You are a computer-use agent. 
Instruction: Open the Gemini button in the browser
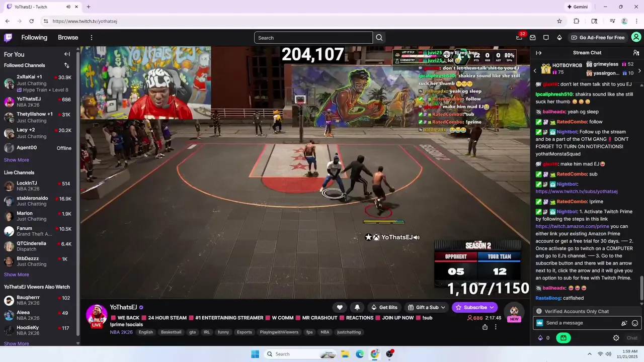pos(577,7)
